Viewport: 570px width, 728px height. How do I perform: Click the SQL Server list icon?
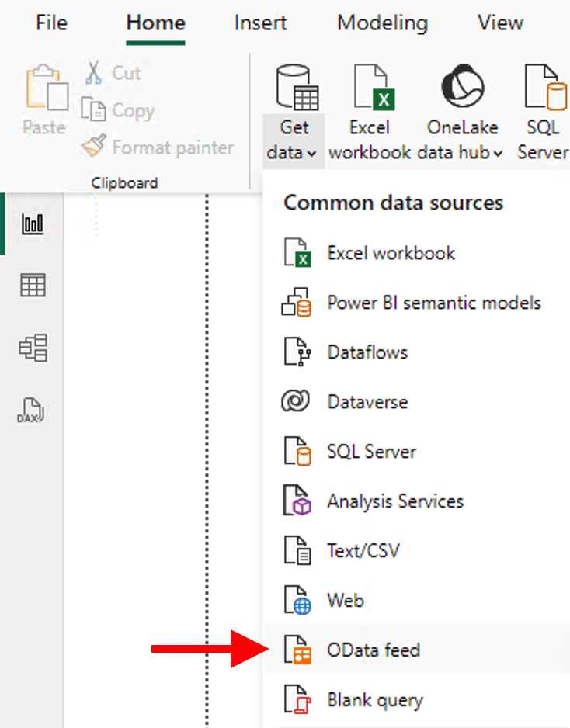297,451
